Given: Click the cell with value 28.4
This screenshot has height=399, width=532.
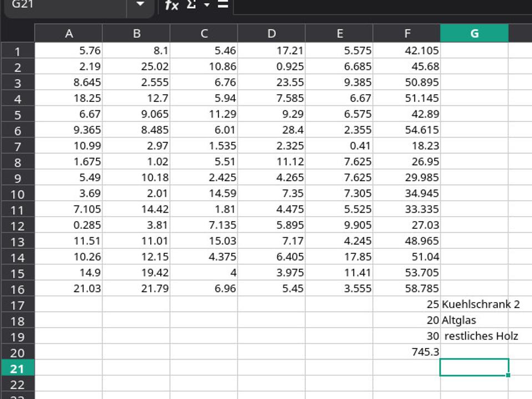Looking at the screenshot, I should pyautogui.click(x=271, y=130).
